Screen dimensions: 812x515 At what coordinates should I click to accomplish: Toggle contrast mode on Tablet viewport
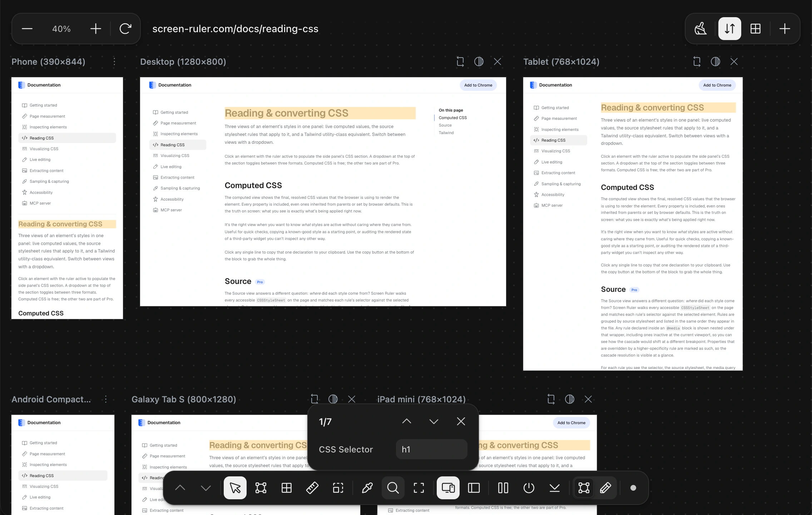coord(716,62)
